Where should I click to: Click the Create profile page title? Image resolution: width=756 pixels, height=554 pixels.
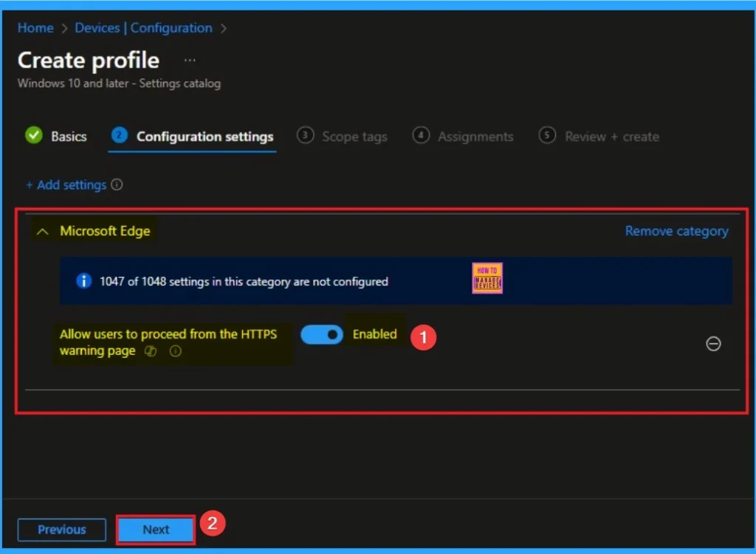coord(89,60)
